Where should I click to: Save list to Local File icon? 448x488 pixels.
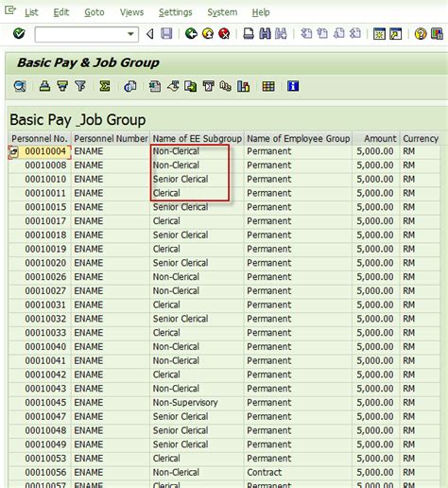(190, 86)
